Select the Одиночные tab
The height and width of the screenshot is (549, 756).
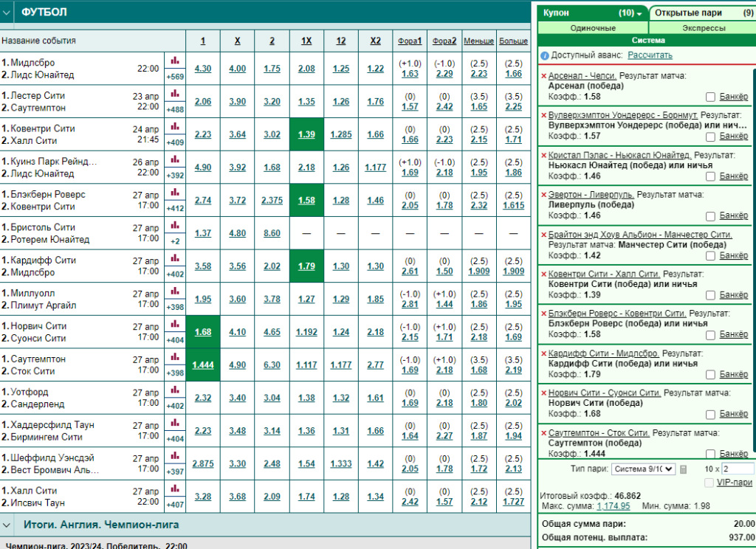(x=593, y=28)
